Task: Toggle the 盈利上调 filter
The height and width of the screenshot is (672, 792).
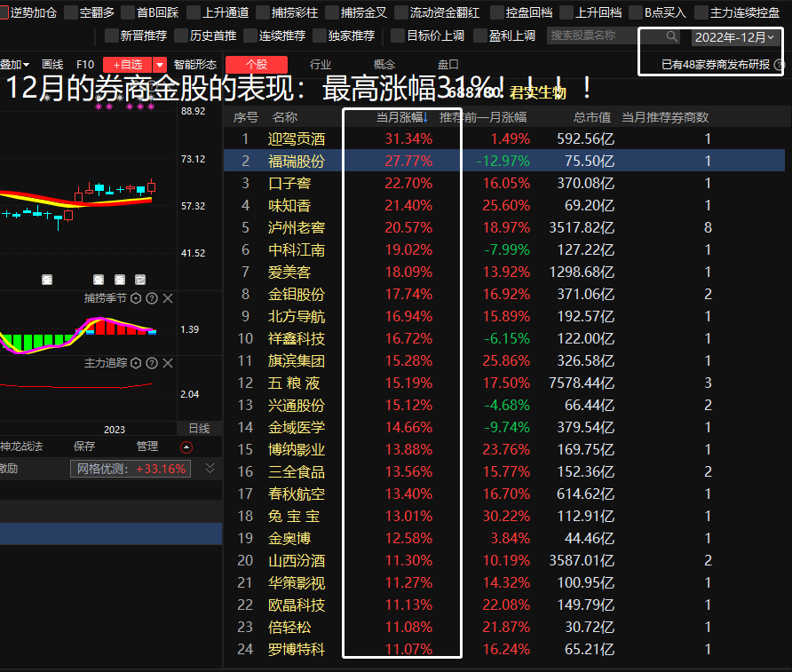Action: point(481,36)
